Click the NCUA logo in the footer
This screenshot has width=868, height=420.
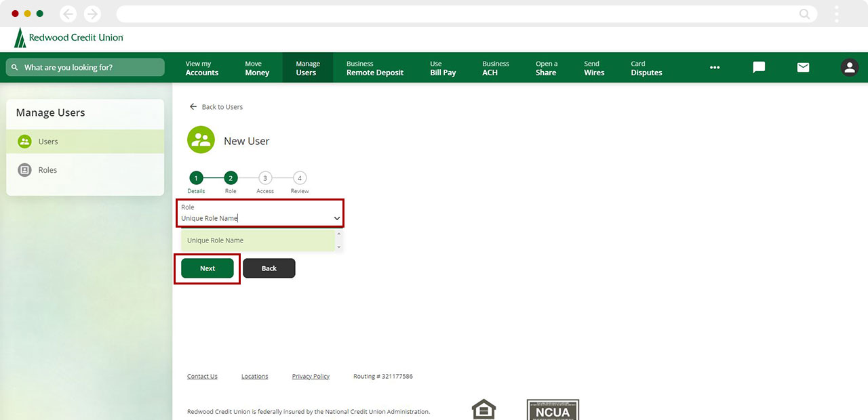pyautogui.click(x=553, y=409)
